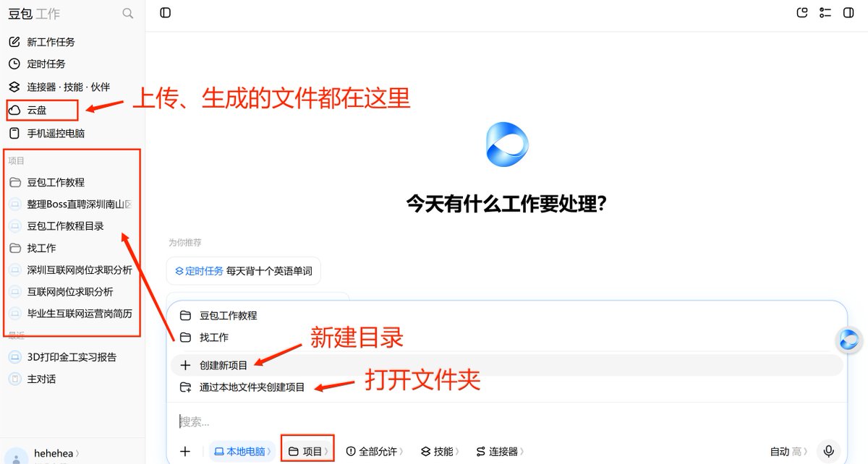Toggle the right side panel icon
Viewport: 868px width, 464px height.
[849, 12]
